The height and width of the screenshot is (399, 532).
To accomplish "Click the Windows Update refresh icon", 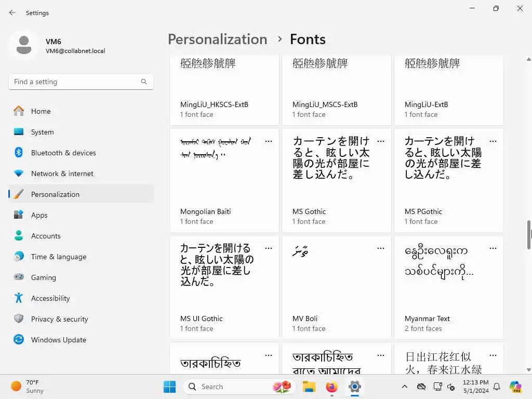I will [19, 339].
